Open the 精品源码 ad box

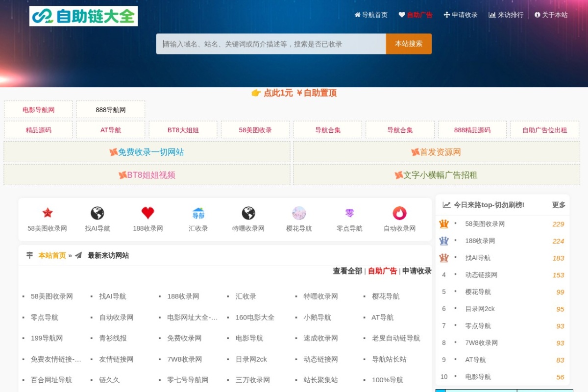[x=38, y=130]
